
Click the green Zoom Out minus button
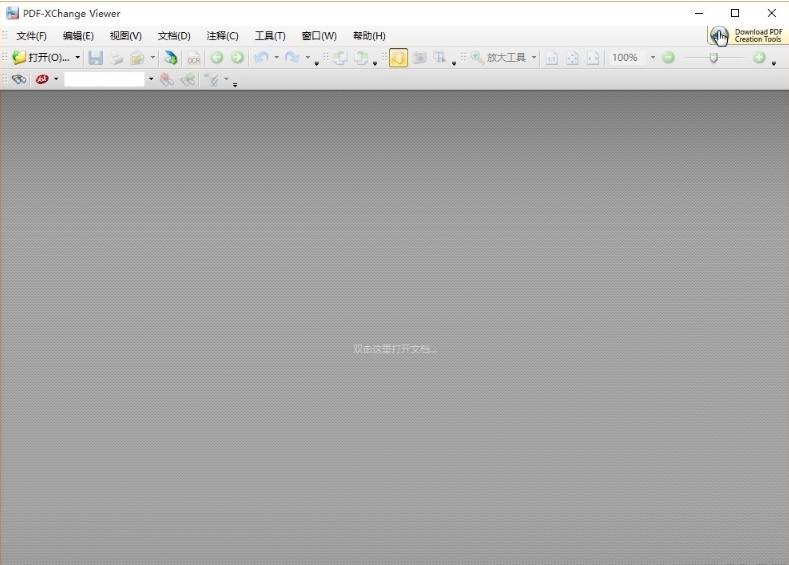pos(668,57)
